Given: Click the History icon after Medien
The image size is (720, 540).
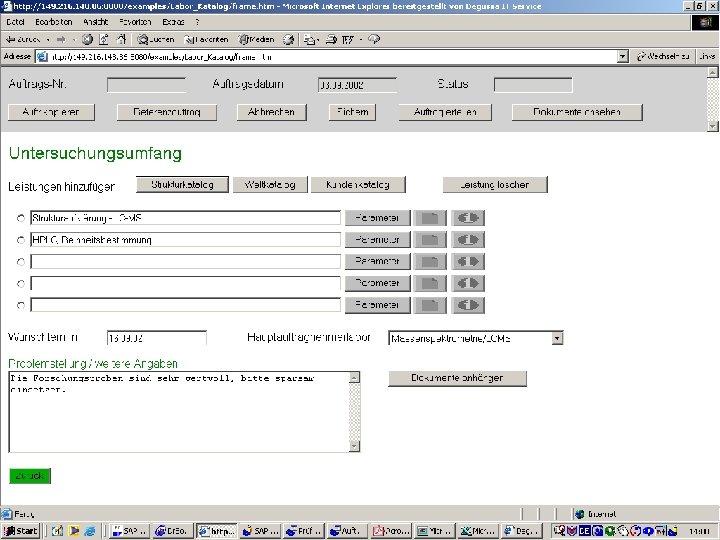Looking at the screenshot, I should tap(288, 39).
